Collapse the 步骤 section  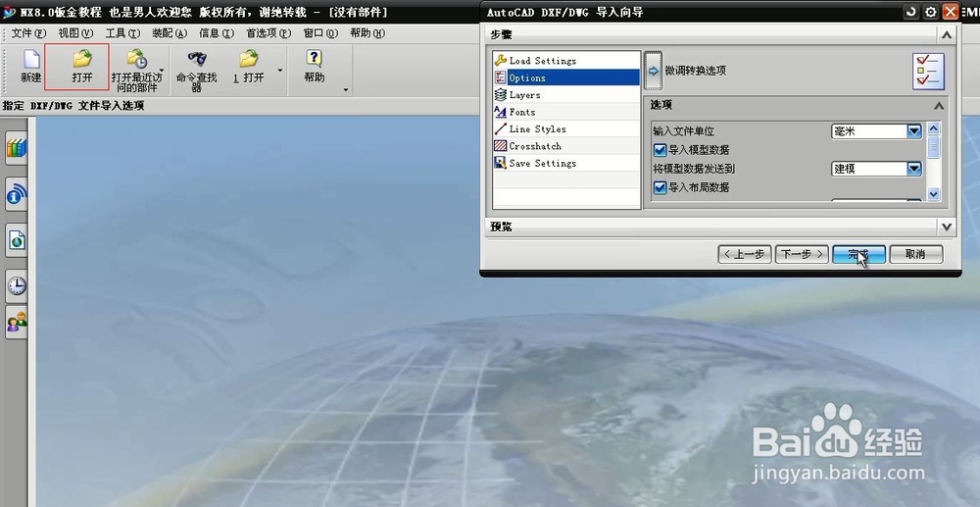947,35
